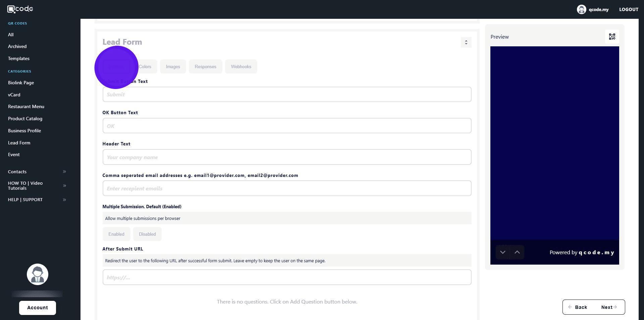Open the Webhooks tab
Screen dimensions: 644x320
click(241, 66)
